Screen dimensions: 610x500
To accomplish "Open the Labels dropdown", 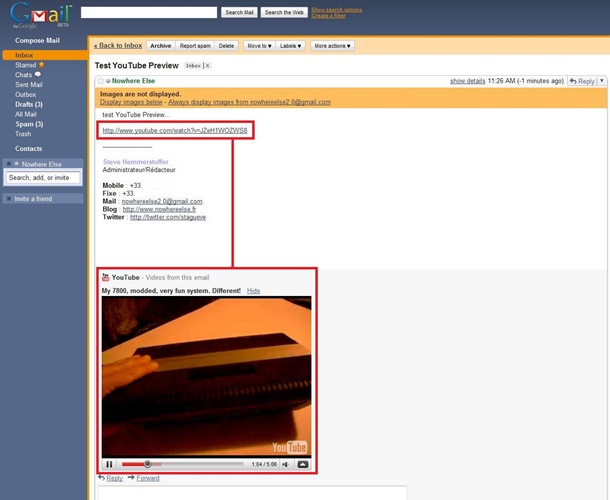I will [291, 46].
